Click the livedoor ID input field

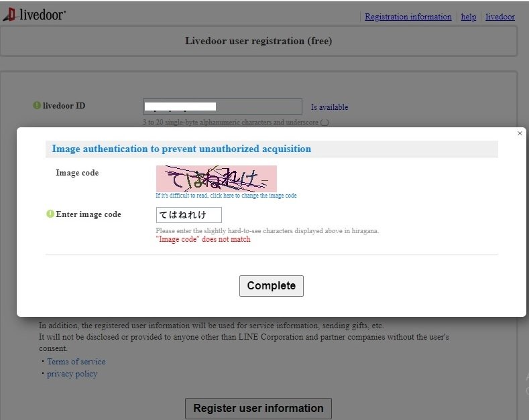(x=223, y=107)
